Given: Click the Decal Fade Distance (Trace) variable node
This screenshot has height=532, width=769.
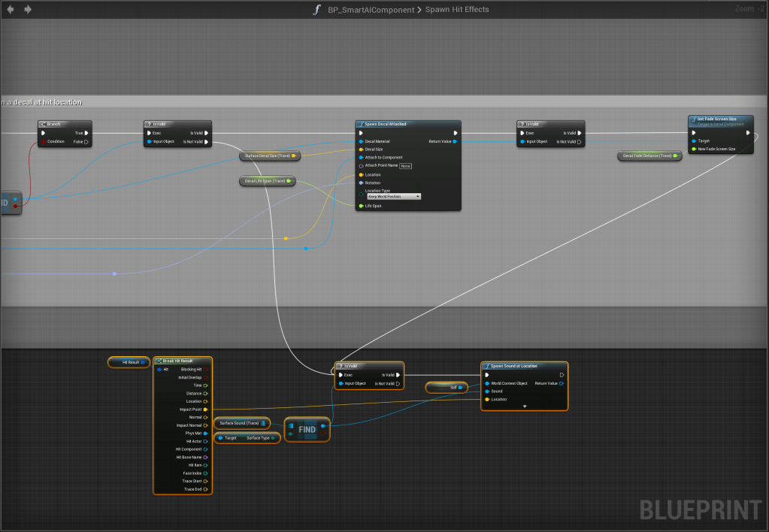Looking at the screenshot, I should coord(647,156).
